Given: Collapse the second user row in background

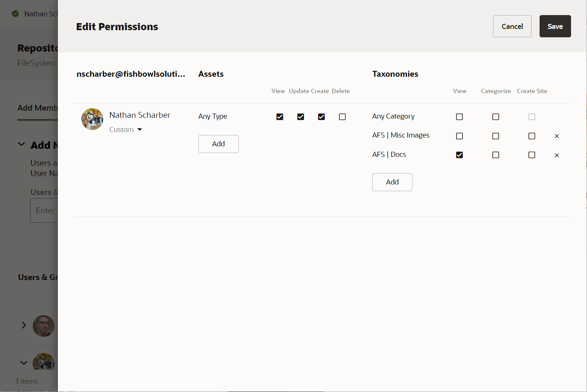Looking at the screenshot, I should pyautogui.click(x=24, y=363).
